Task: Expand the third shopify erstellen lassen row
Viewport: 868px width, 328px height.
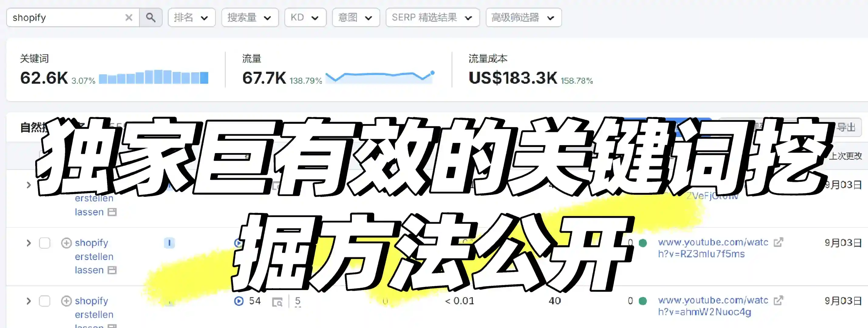Action: 29,301
